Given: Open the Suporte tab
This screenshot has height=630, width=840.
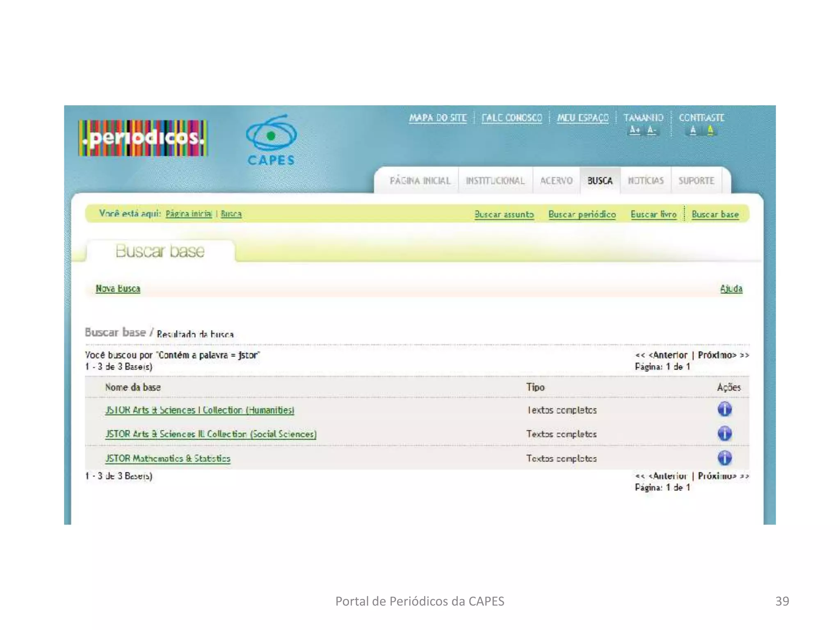Looking at the screenshot, I should click(696, 180).
